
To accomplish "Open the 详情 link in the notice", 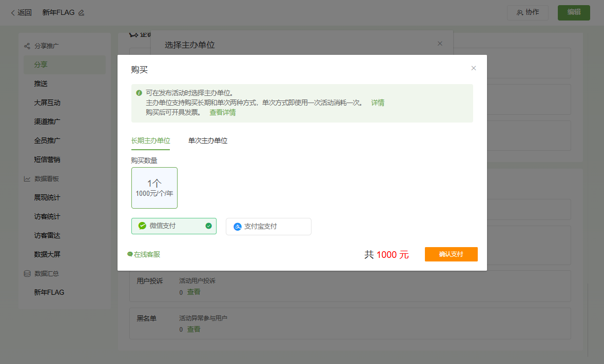I will (x=378, y=103).
